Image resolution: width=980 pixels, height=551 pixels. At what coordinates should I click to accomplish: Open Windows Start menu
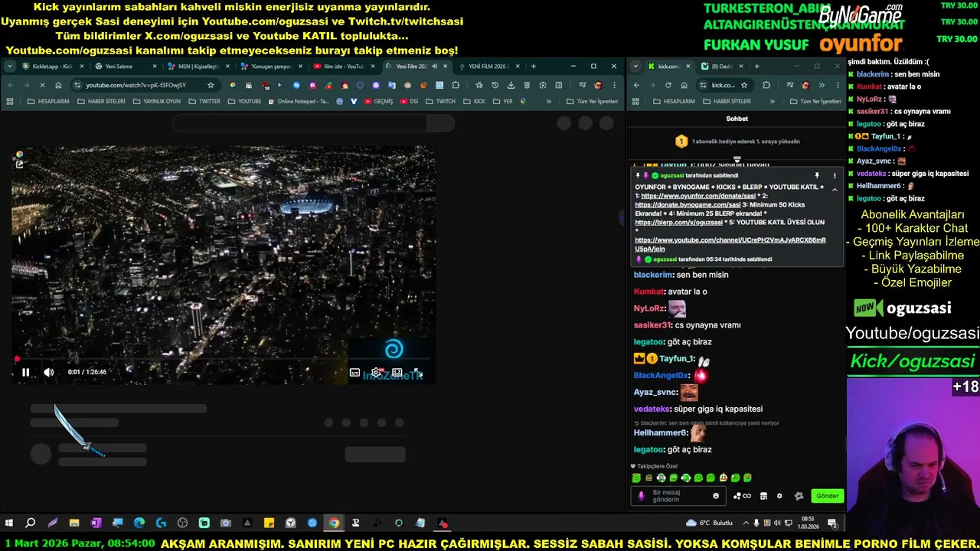(9, 523)
